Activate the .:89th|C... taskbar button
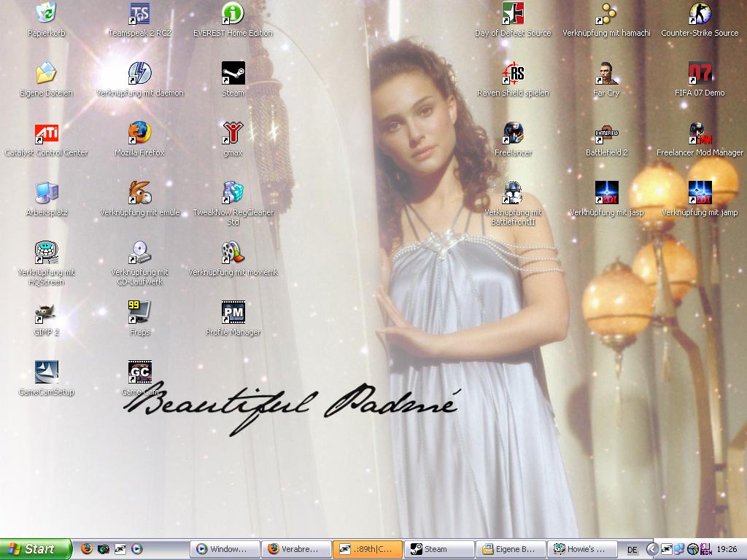747x560 pixels. (368, 549)
